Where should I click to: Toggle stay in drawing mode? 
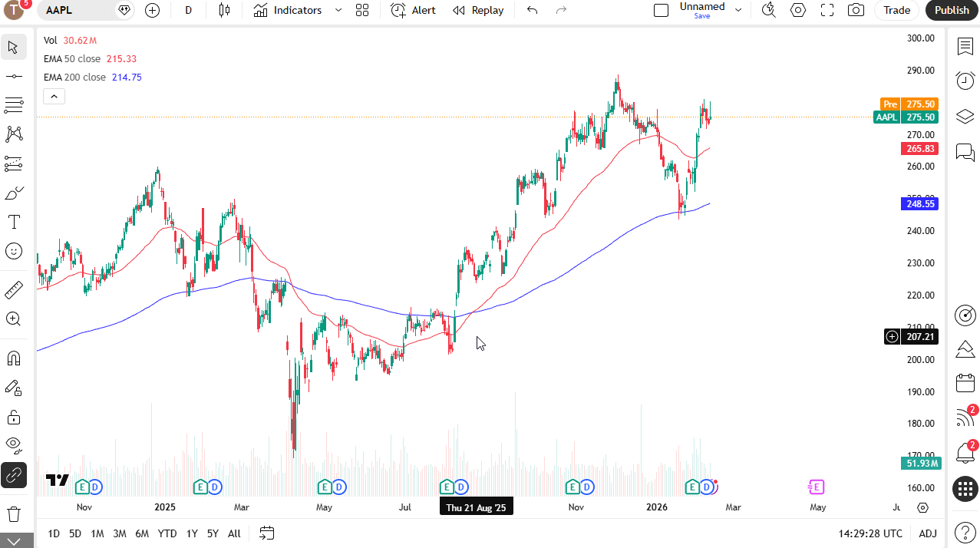click(13, 388)
